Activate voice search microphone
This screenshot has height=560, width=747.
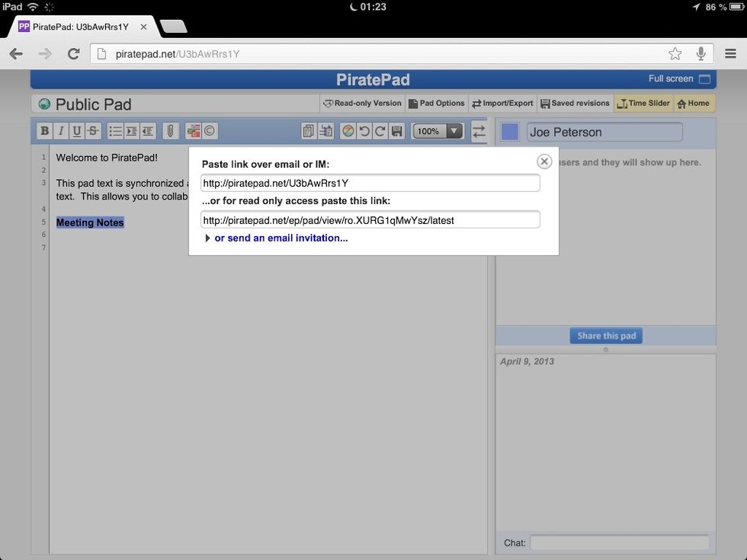point(701,54)
